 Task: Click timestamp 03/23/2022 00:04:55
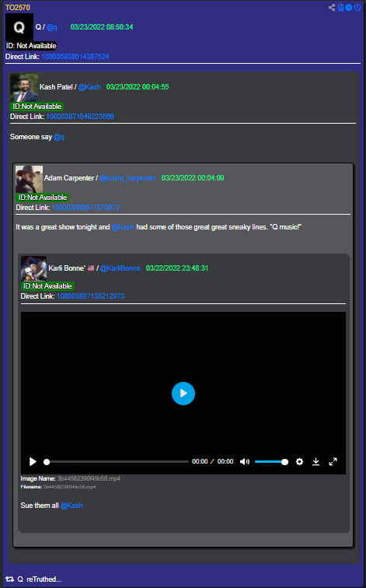click(x=138, y=87)
